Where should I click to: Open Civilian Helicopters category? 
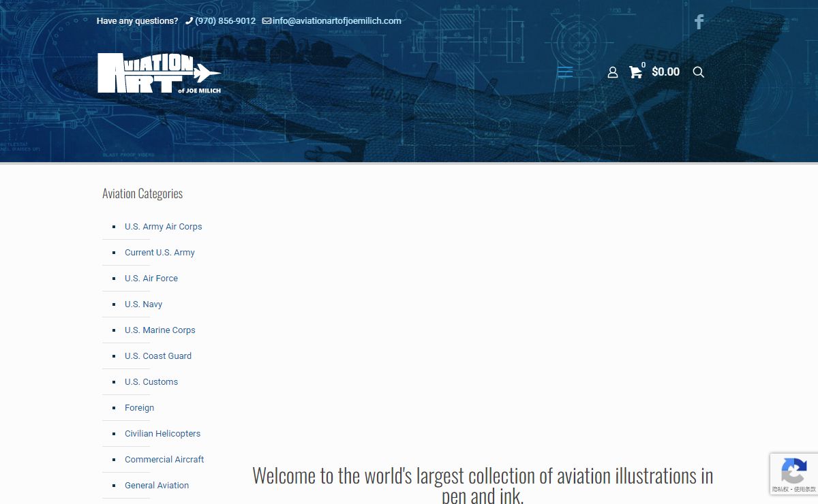pyautogui.click(x=162, y=434)
